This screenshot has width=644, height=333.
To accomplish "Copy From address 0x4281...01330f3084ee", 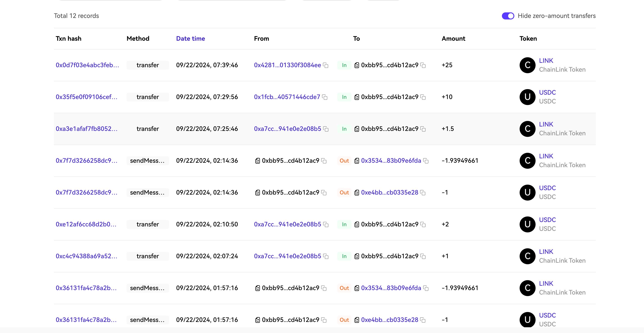I will (x=326, y=65).
